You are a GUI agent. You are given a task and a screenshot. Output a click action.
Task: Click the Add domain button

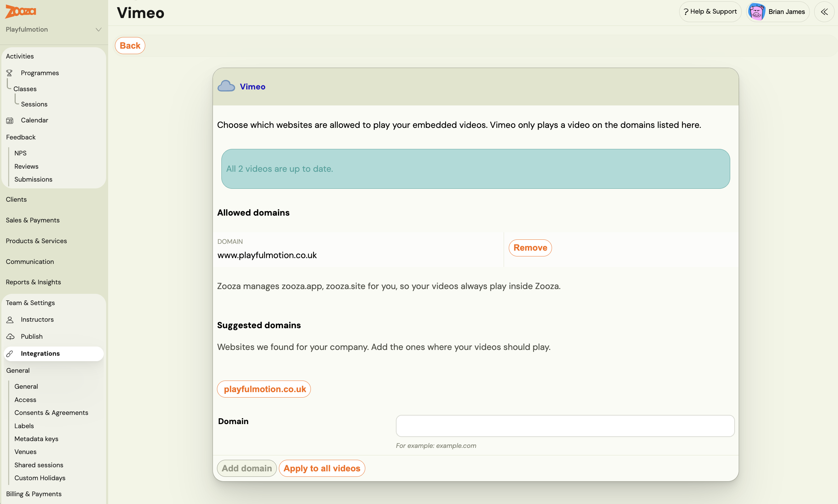[x=247, y=468]
